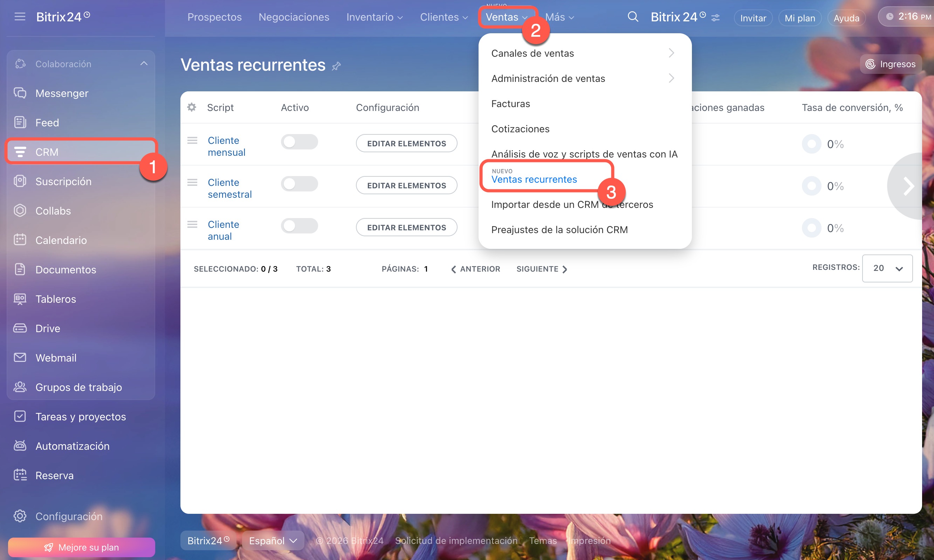This screenshot has width=934, height=560.
Task: Click the Mejore su plan button
Action: (81, 547)
